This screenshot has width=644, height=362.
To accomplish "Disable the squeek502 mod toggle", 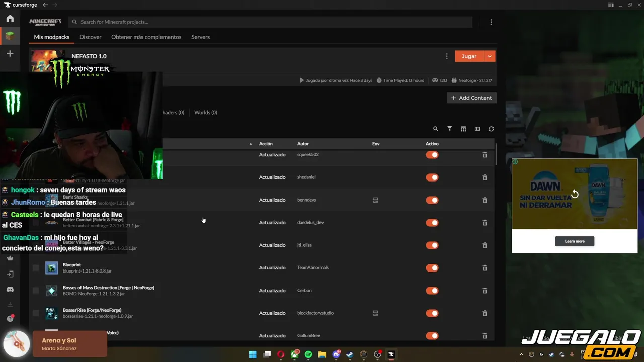I will click(432, 155).
